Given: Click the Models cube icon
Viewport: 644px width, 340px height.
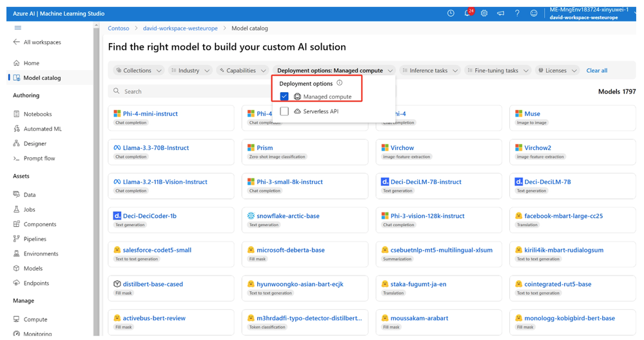Looking at the screenshot, I should (16, 269).
